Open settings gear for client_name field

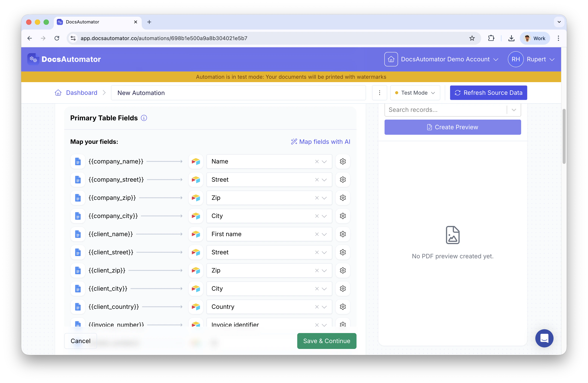pos(343,234)
